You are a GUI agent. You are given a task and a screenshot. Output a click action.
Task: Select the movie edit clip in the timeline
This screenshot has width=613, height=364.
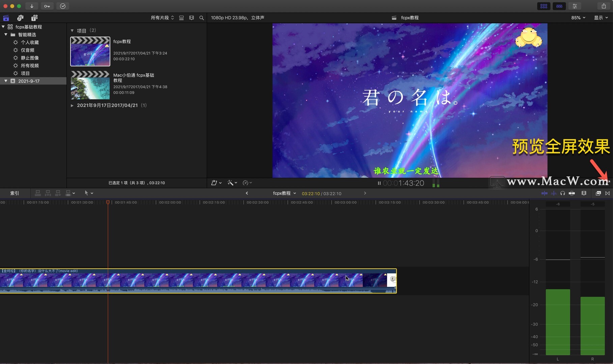(198, 281)
